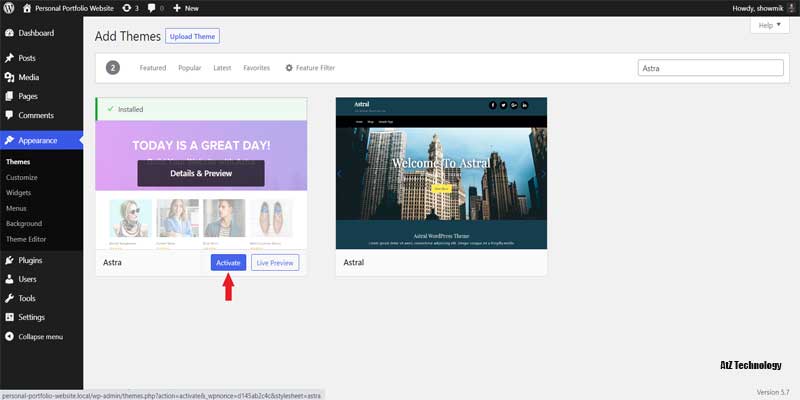Click the Astra theme name text
Image resolution: width=800 pixels, height=400 pixels.
112,263
